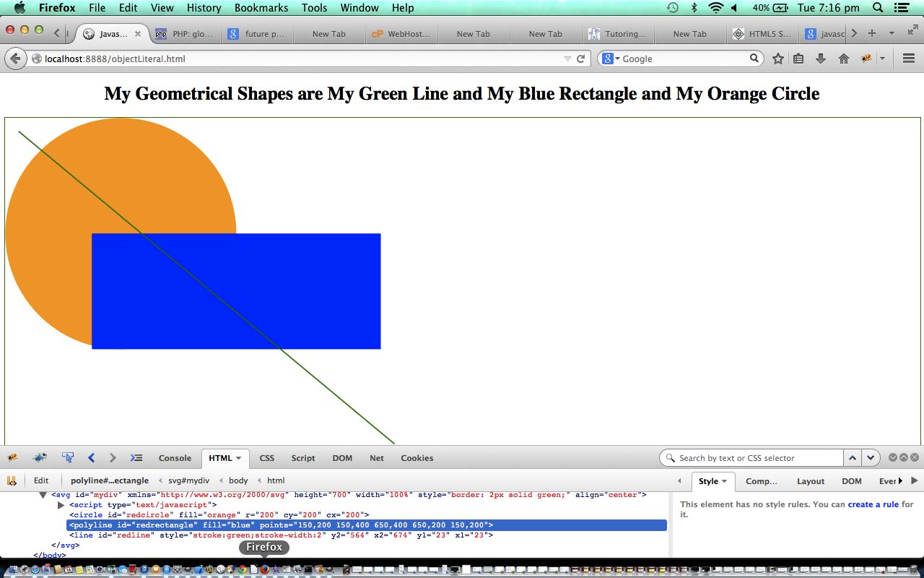The height and width of the screenshot is (578, 924).
Task: Switch to the Net panel tab
Action: tap(376, 458)
